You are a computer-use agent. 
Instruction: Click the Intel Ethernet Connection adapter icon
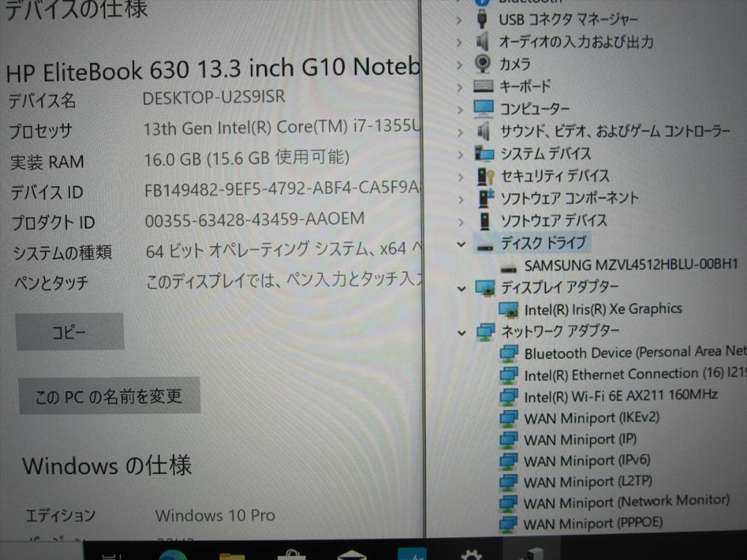[x=509, y=375]
